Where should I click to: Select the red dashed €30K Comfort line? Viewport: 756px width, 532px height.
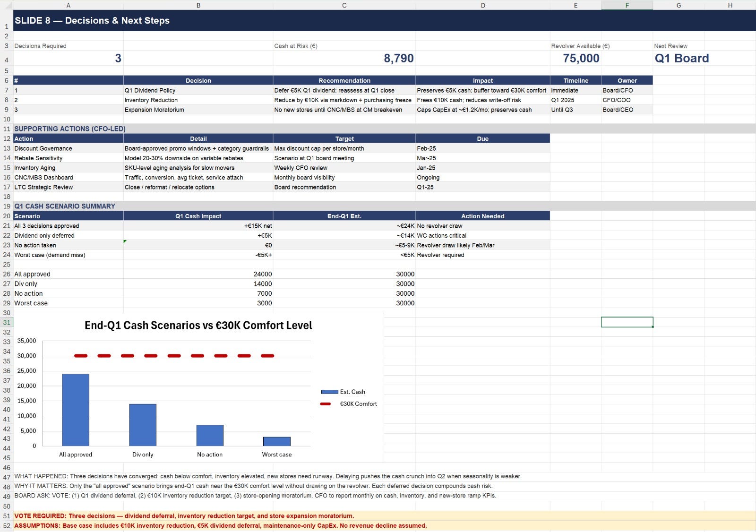174,356
